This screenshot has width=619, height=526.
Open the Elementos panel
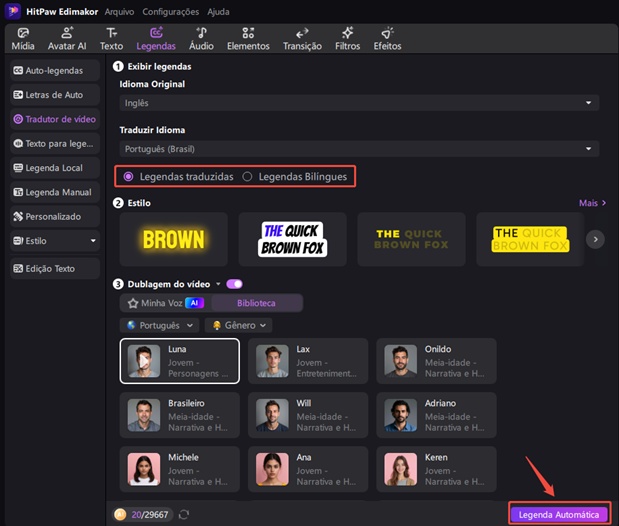tap(248, 39)
